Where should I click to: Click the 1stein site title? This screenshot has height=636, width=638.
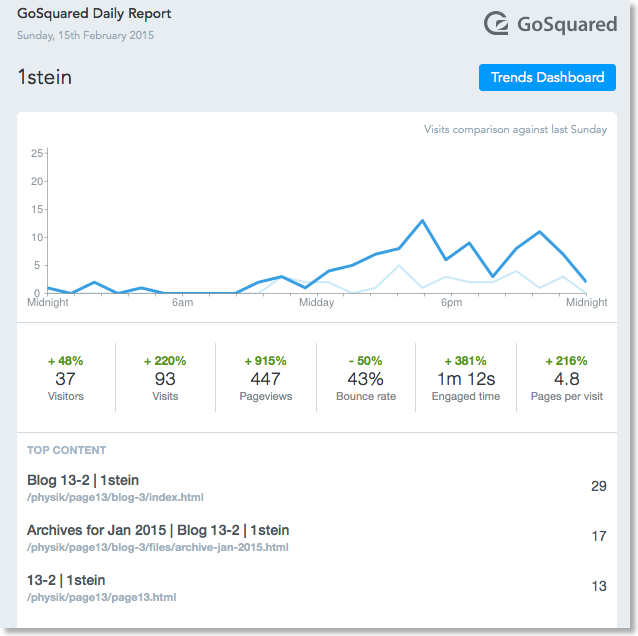pyautogui.click(x=45, y=77)
